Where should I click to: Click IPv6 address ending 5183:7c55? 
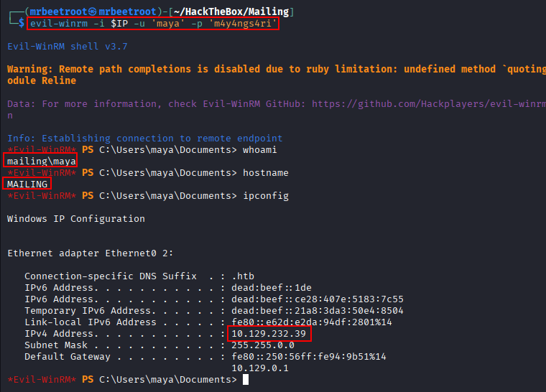click(x=318, y=299)
